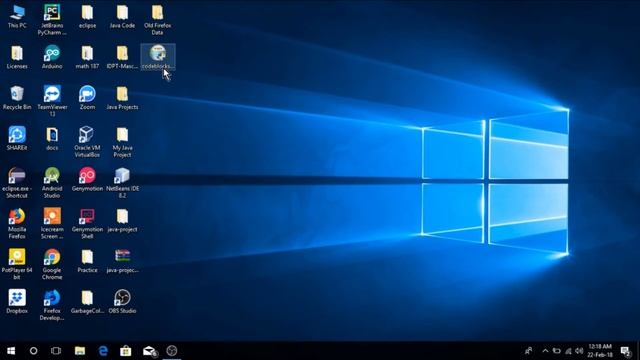Launch Dropbox shortcut
Screen dimensions: 640x360
point(17,302)
